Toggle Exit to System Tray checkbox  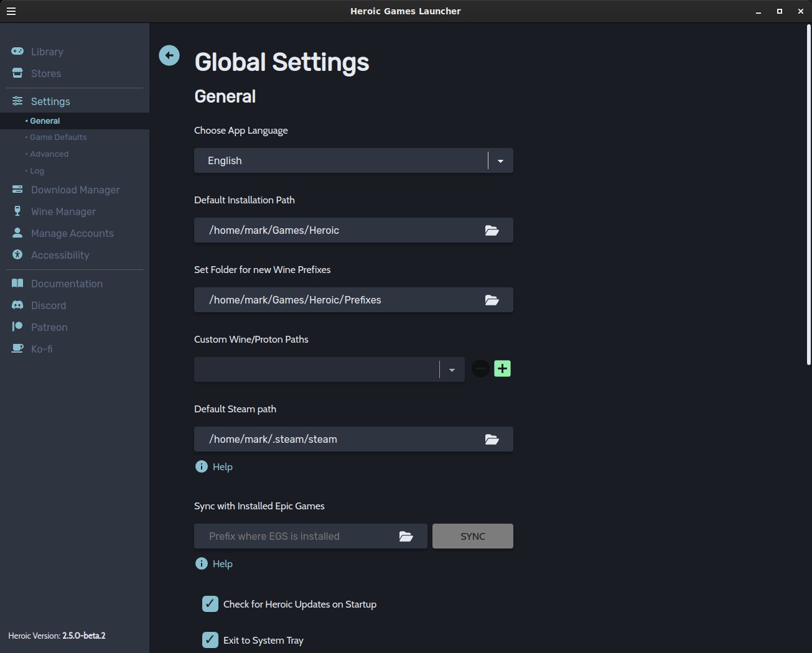210,640
